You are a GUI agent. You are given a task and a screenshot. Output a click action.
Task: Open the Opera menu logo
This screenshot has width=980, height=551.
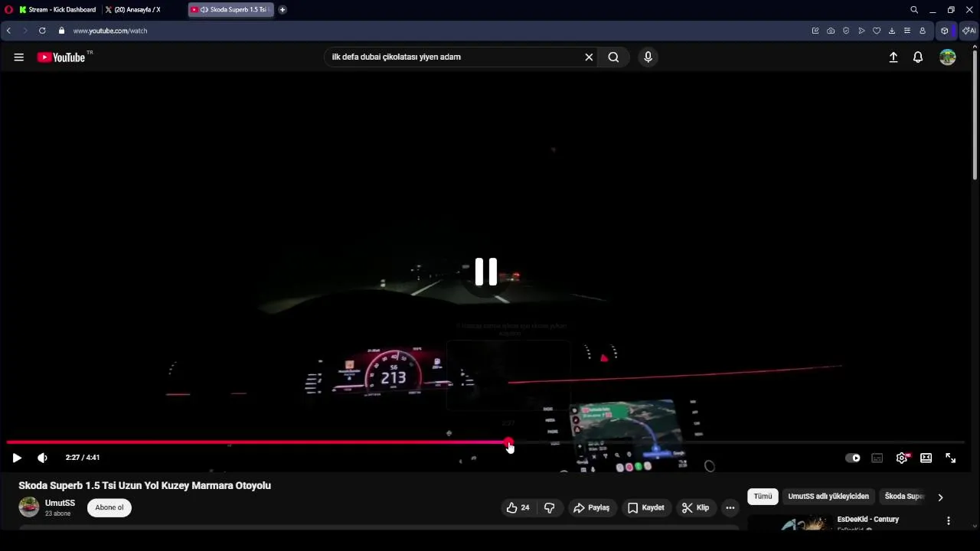[x=8, y=10]
